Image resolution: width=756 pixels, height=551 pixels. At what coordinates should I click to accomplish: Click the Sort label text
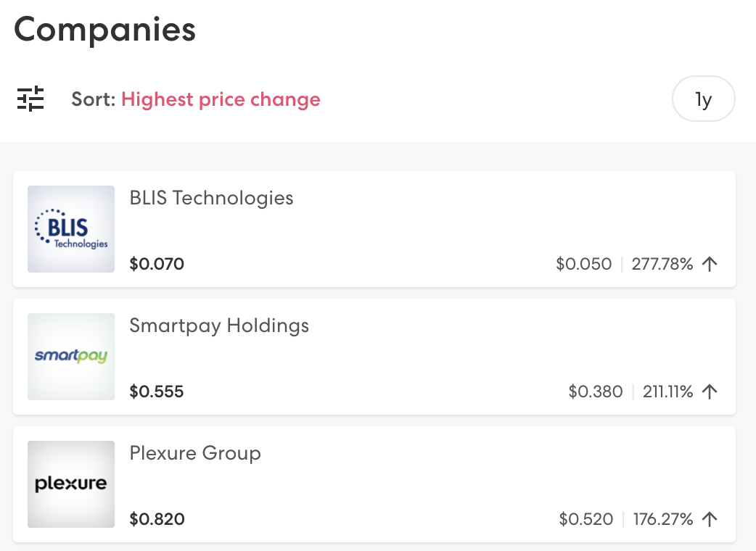[x=93, y=99]
